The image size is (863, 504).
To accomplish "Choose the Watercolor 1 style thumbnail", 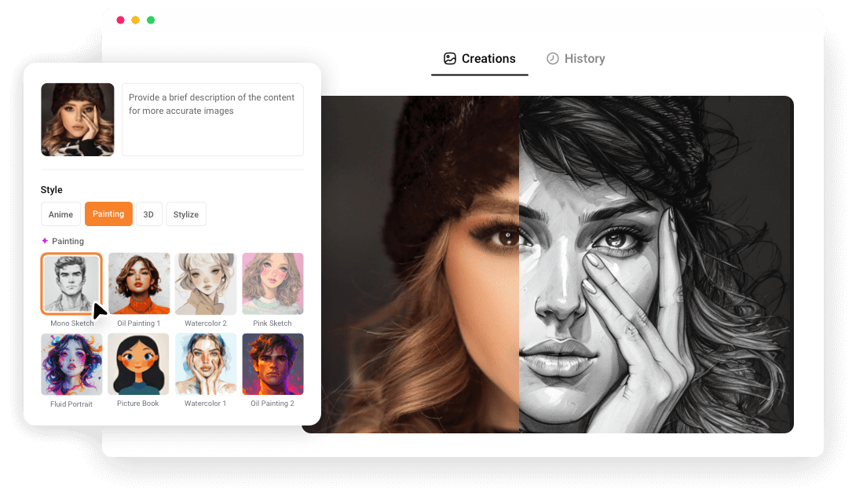I will point(206,364).
